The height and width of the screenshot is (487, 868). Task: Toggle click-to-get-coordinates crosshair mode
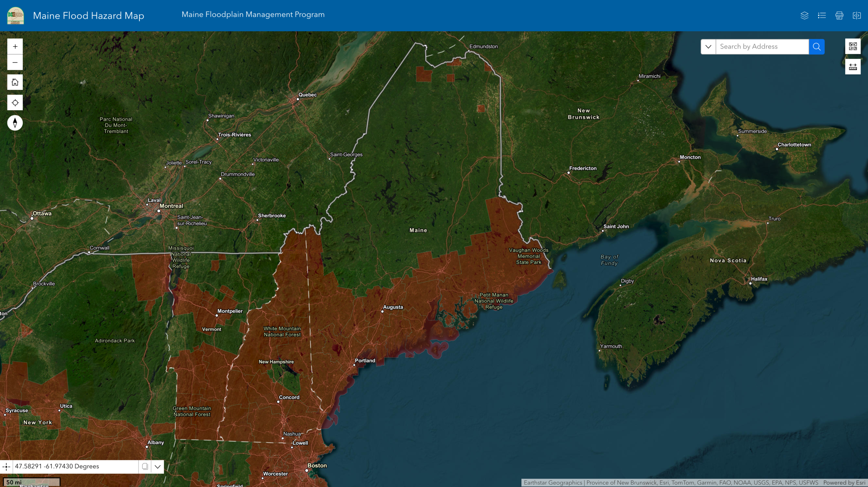coord(6,467)
